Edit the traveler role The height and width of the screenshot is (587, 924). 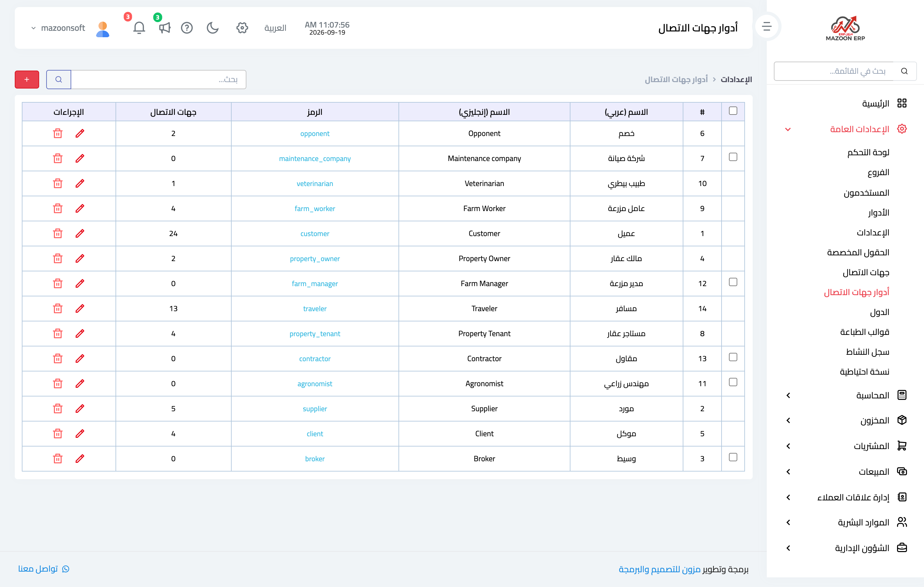[x=80, y=309]
